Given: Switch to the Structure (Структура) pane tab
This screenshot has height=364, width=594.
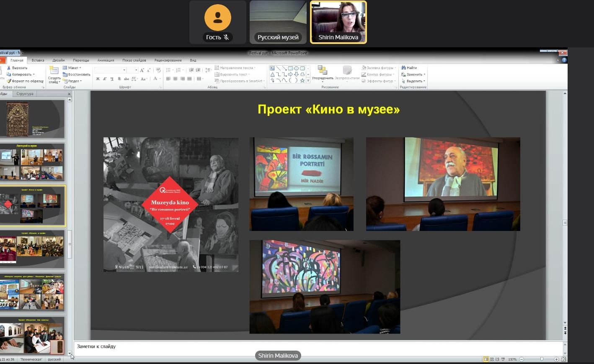Looking at the screenshot, I should (x=25, y=94).
